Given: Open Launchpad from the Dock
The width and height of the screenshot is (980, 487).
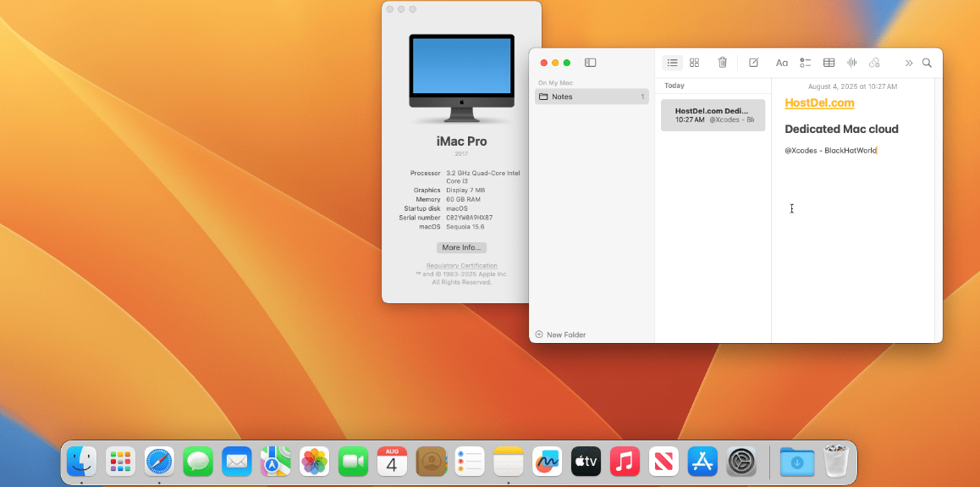Looking at the screenshot, I should pyautogui.click(x=121, y=462).
